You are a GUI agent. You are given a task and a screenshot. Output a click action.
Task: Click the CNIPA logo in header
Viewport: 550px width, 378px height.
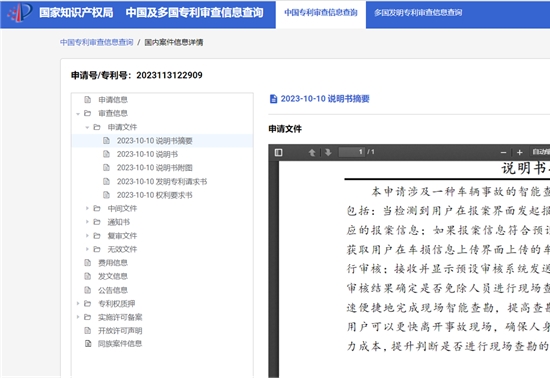coord(20,13)
